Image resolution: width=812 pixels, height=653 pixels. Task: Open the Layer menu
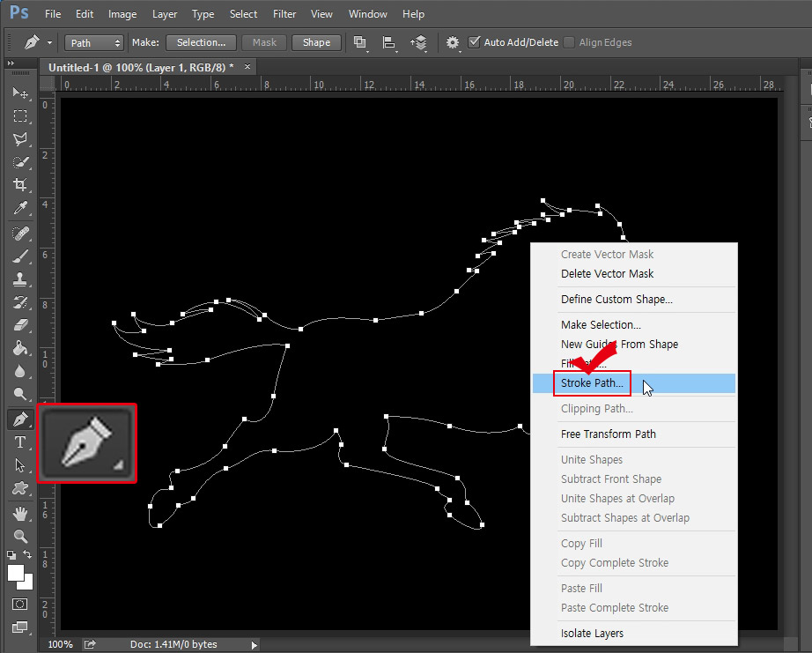pos(165,14)
